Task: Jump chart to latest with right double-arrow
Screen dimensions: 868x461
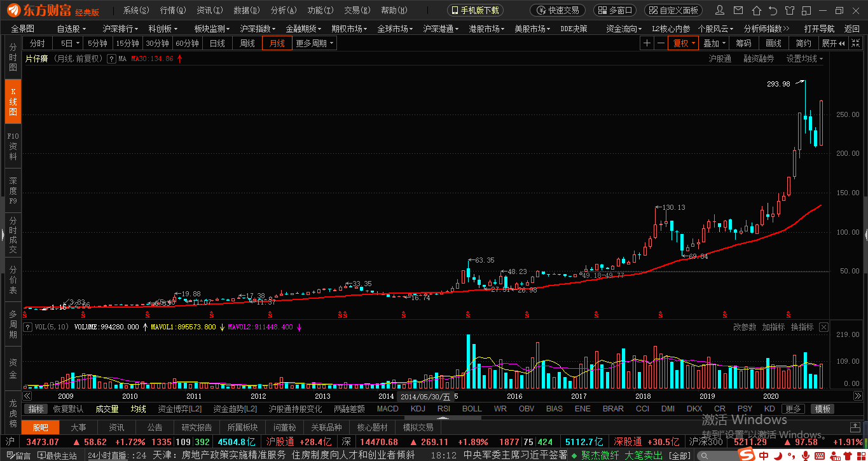Action: 857,396
